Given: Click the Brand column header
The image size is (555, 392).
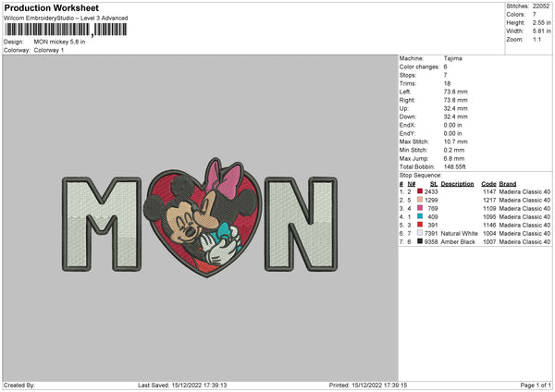Looking at the screenshot, I should pyautogui.click(x=508, y=184).
